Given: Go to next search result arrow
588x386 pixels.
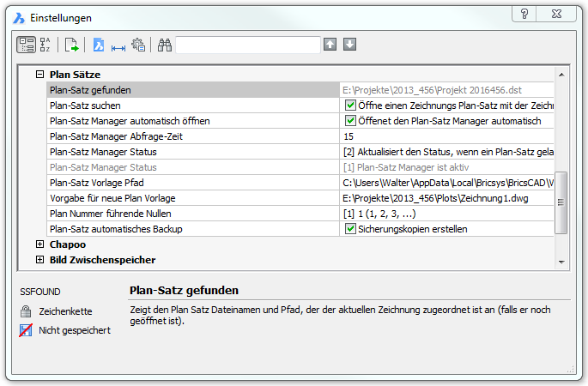Looking at the screenshot, I should (349, 45).
